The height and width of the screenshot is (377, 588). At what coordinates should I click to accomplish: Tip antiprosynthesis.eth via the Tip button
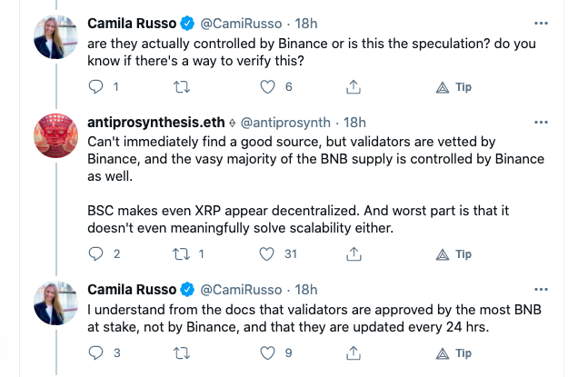tap(453, 254)
